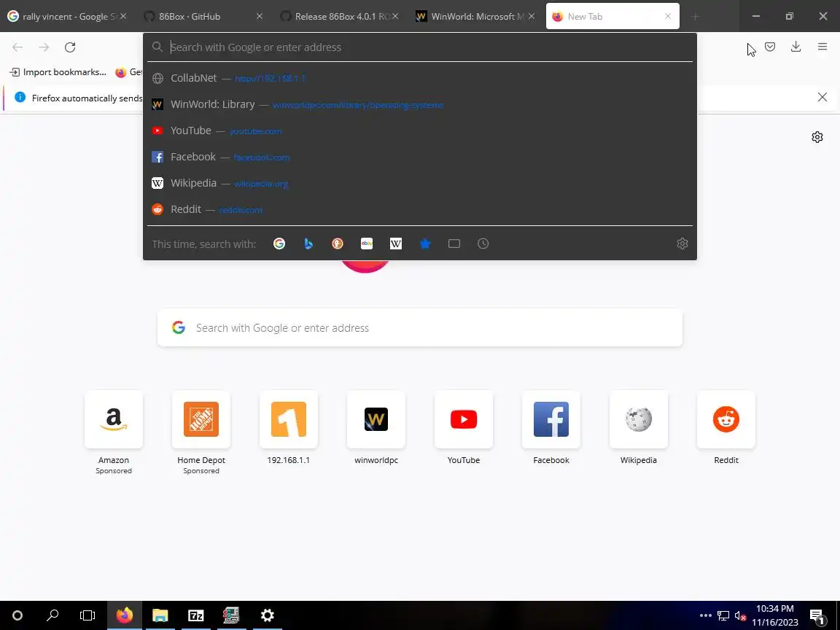Search open tabs with the tab icon
Viewport: 840px width, 630px height.
[454, 244]
